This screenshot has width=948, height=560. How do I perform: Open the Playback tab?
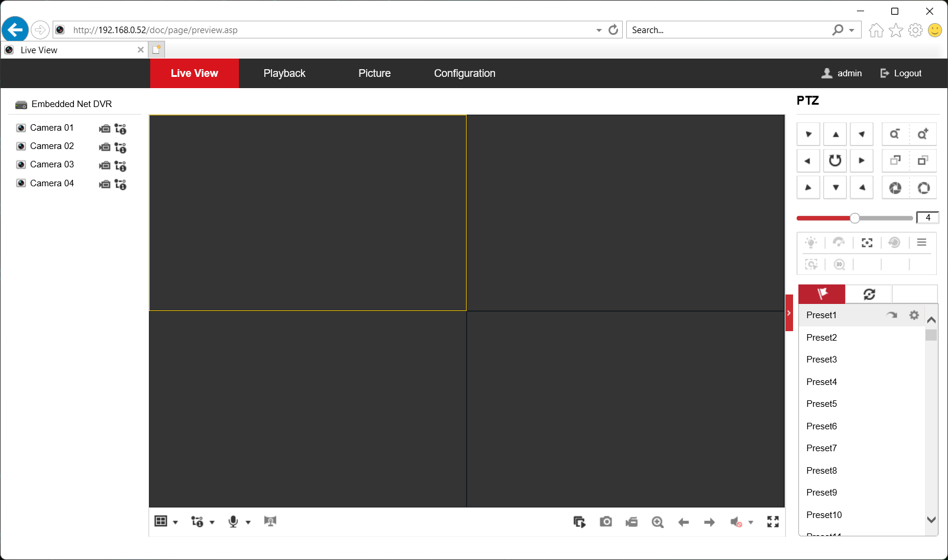coord(284,73)
